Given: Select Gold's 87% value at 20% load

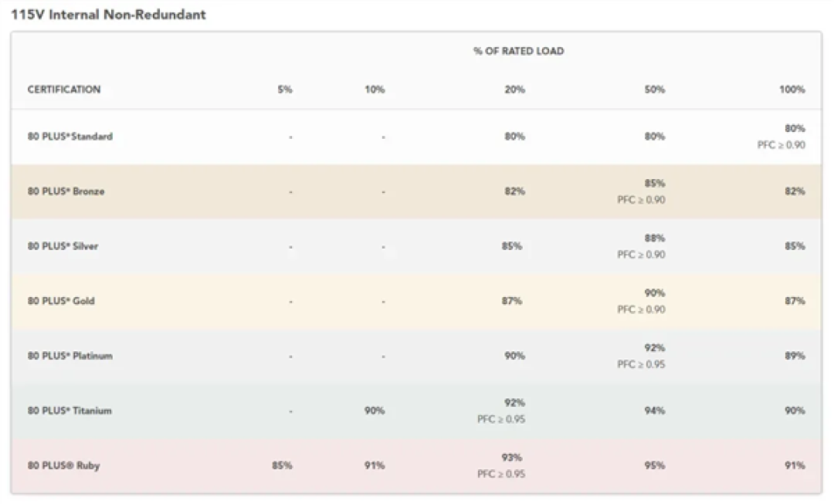Looking at the screenshot, I should coord(512,301).
